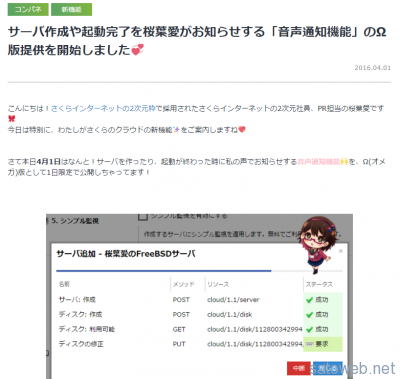400x379 pixels.
Task: Click the リソース column header
Action: point(218,284)
